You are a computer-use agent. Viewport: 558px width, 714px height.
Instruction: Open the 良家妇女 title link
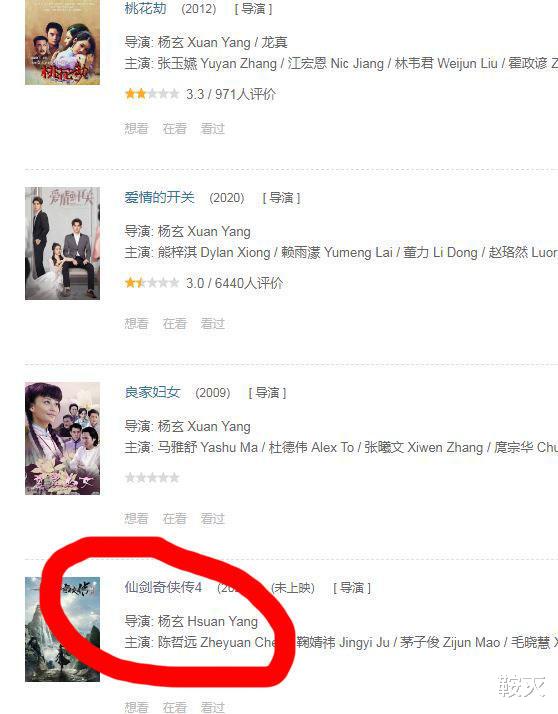click(x=153, y=392)
